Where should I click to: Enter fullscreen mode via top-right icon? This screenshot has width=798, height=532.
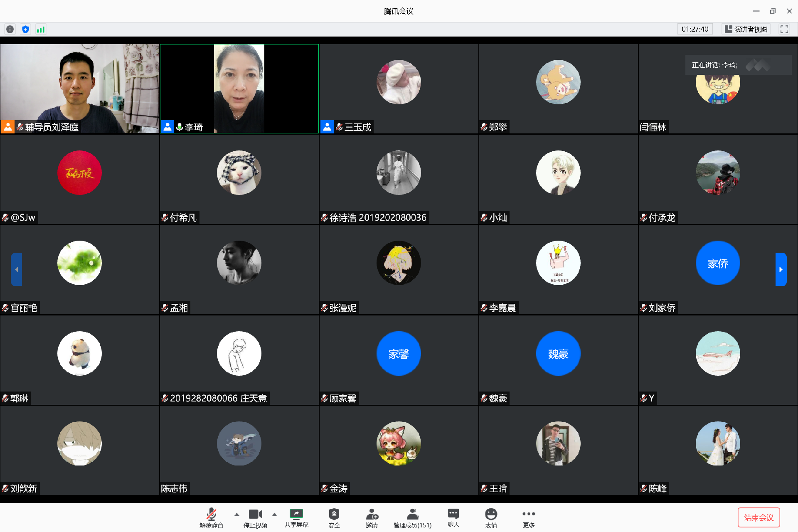[x=784, y=29]
